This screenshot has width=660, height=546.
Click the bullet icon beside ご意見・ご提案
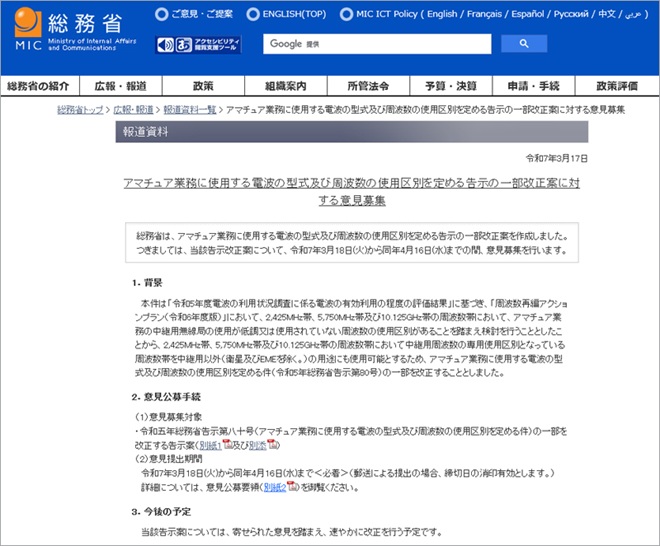161,16
